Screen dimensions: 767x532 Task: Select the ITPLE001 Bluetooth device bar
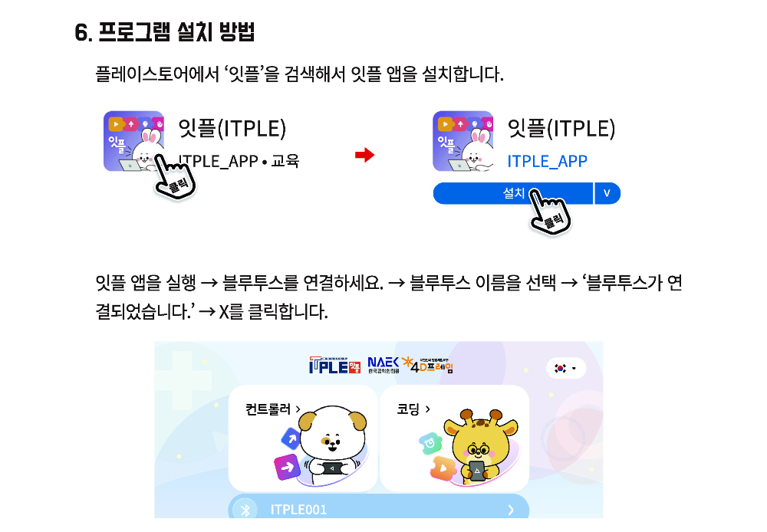[x=379, y=507]
